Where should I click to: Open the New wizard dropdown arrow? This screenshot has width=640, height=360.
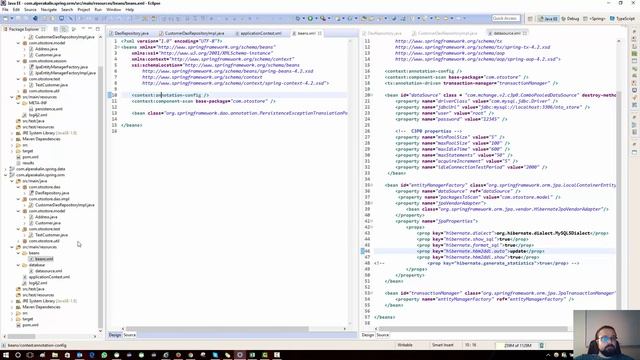pos(11,18)
